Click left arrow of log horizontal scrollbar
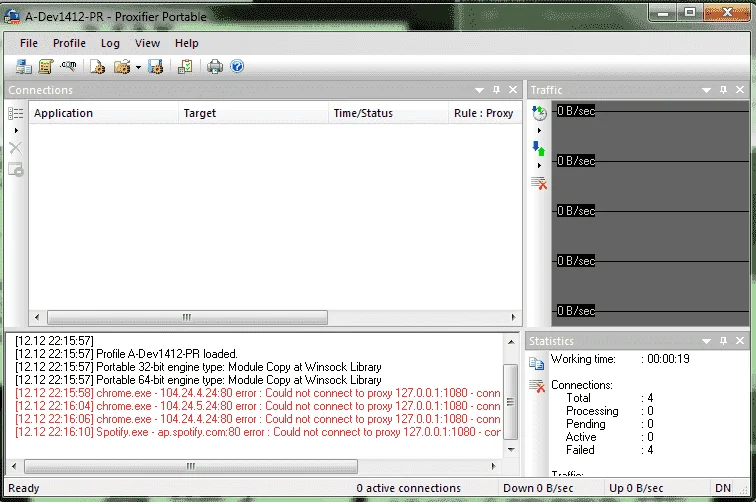The width and height of the screenshot is (756, 502). point(14,466)
